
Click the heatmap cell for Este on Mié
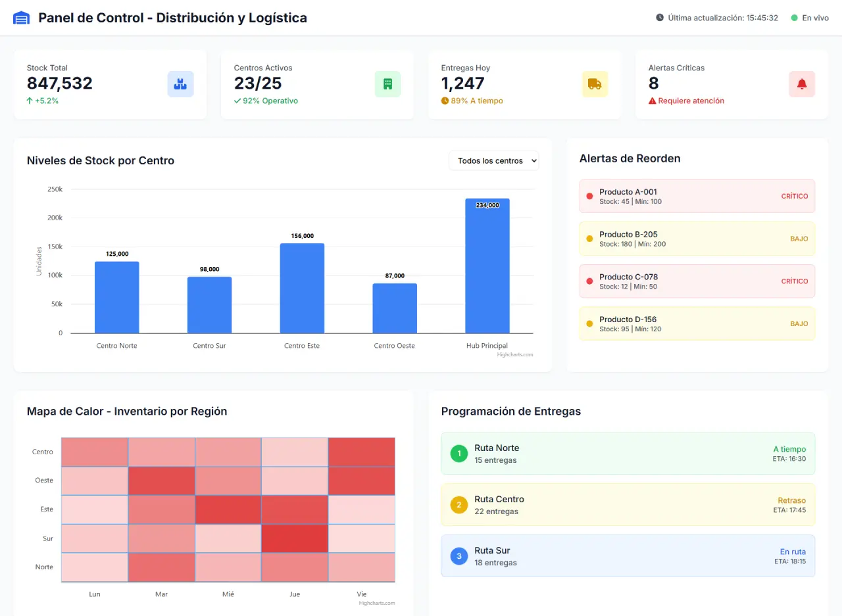click(x=228, y=509)
